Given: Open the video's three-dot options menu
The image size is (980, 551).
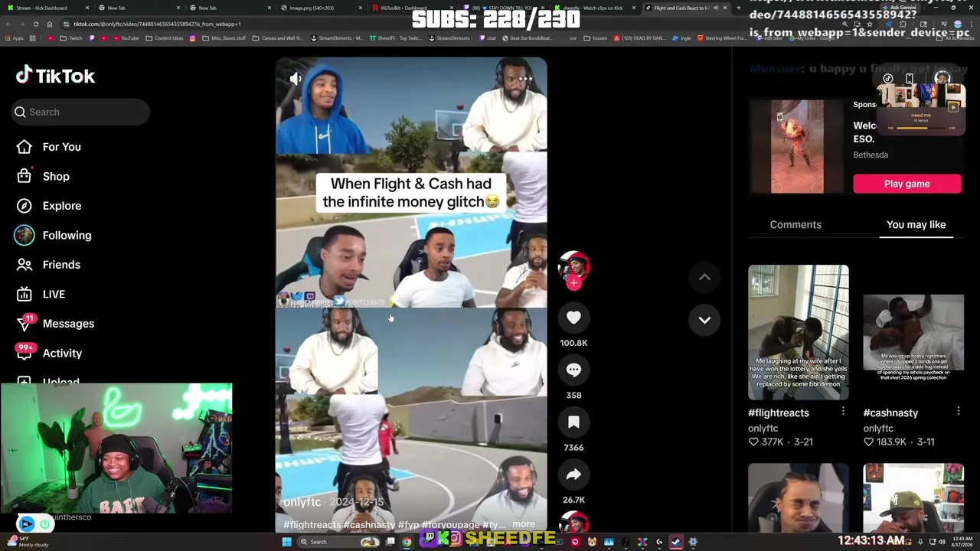Looking at the screenshot, I should point(525,78).
